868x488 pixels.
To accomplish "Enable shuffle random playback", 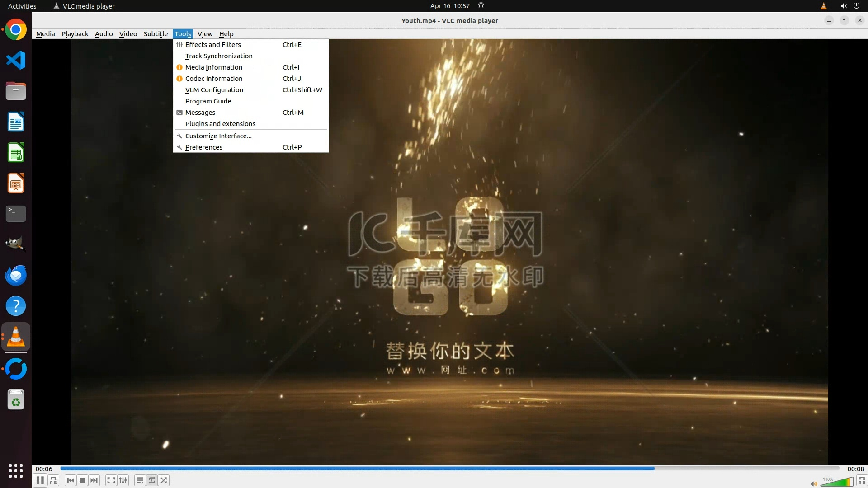I will (x=164, y=480).
